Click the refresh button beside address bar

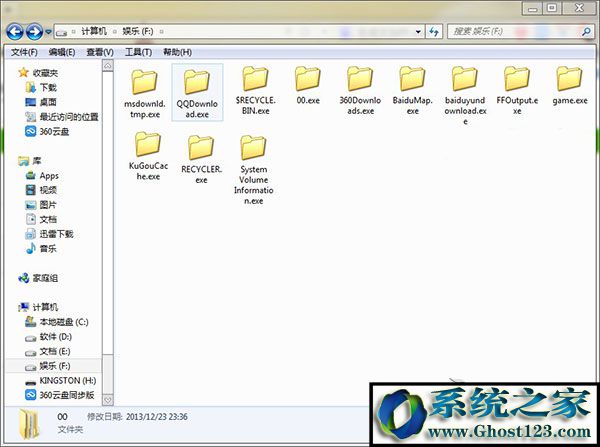[434, 32]
